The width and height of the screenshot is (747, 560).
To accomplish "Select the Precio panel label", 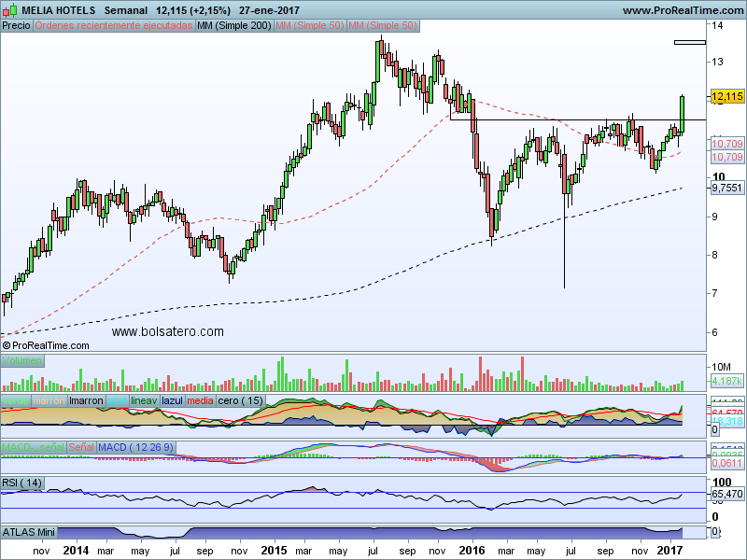I will 16,26.
